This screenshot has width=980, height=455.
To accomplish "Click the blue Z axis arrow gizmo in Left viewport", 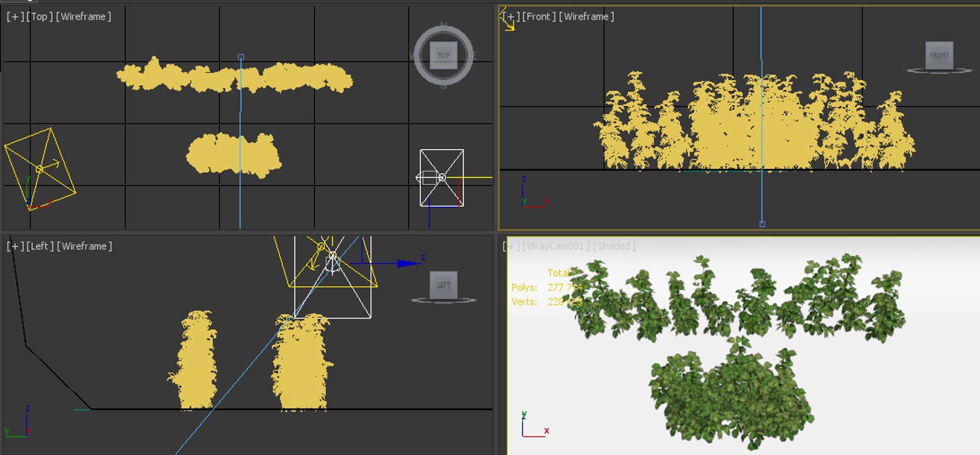I will [408, 264].
